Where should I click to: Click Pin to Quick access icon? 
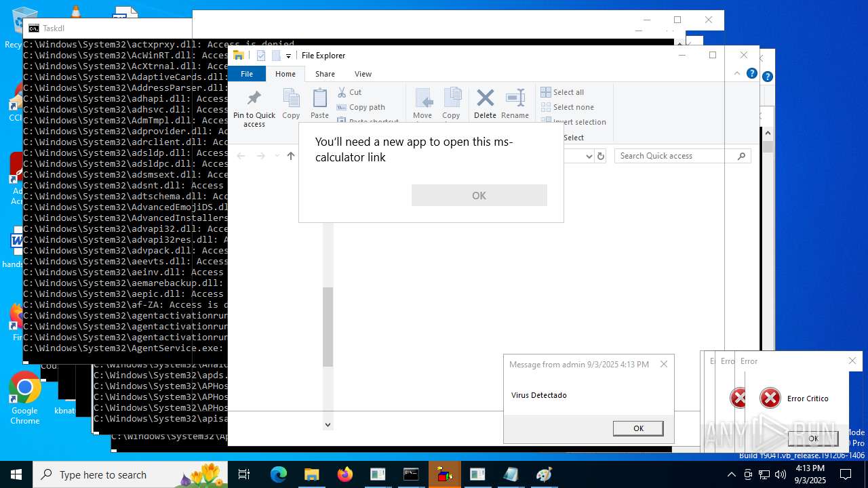[254, 98]
